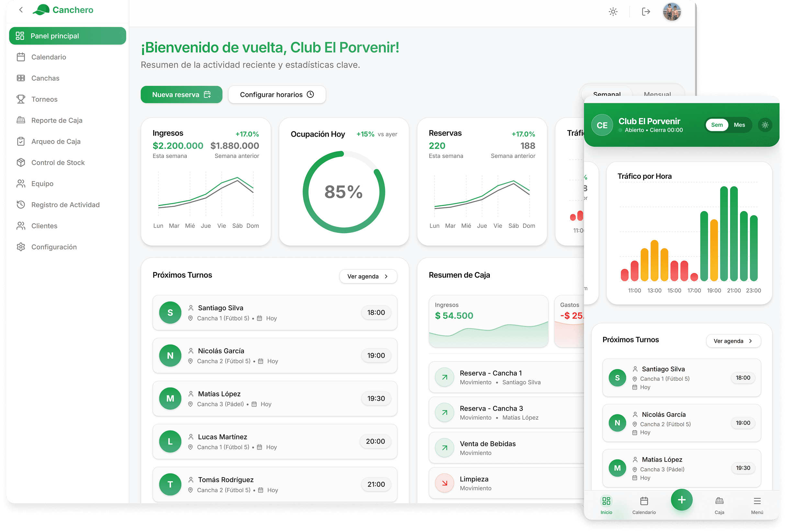Toggle light theme sun icon in header
Screen dimensions: 786x532
(x=613, y=12)
